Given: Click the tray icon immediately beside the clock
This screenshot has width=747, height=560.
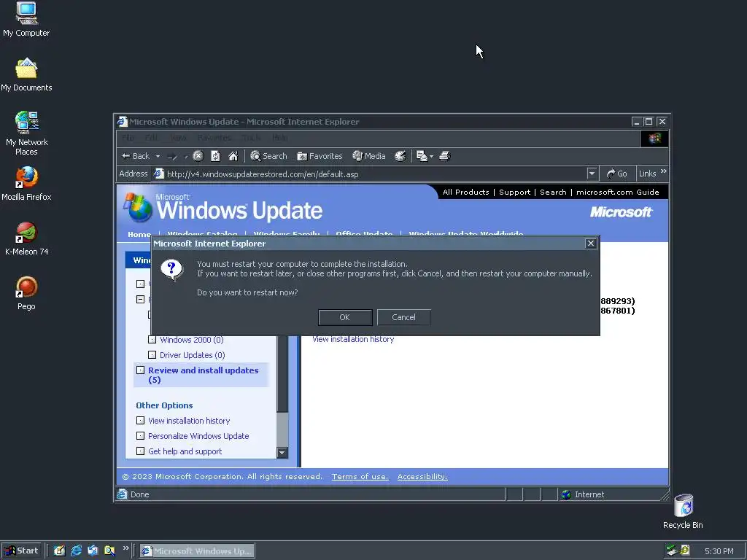Looking at the screenshot, I should click(x=685, y=551).
